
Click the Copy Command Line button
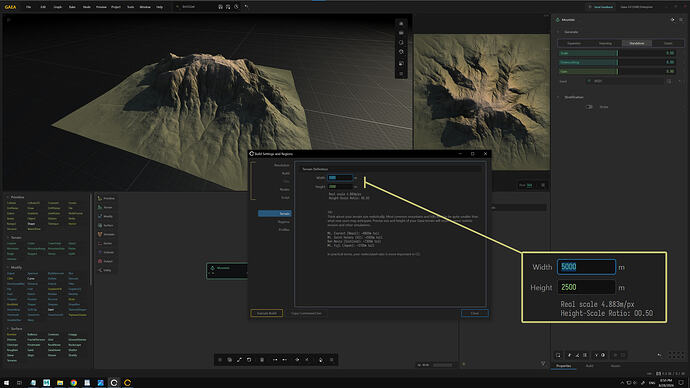(x=306, y=313)
